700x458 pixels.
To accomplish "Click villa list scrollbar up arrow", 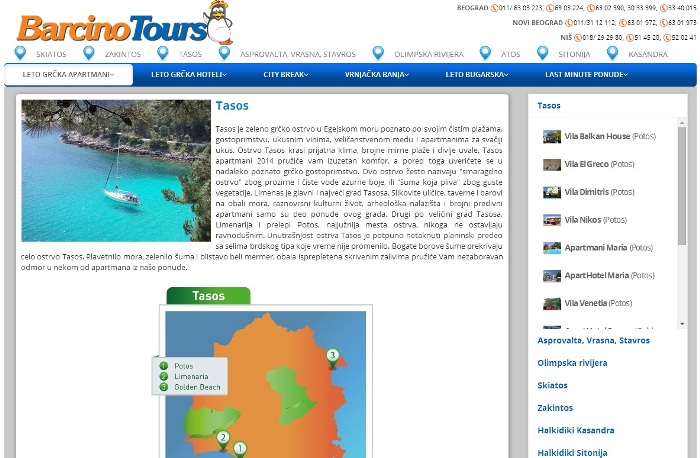I will (682, 123).
